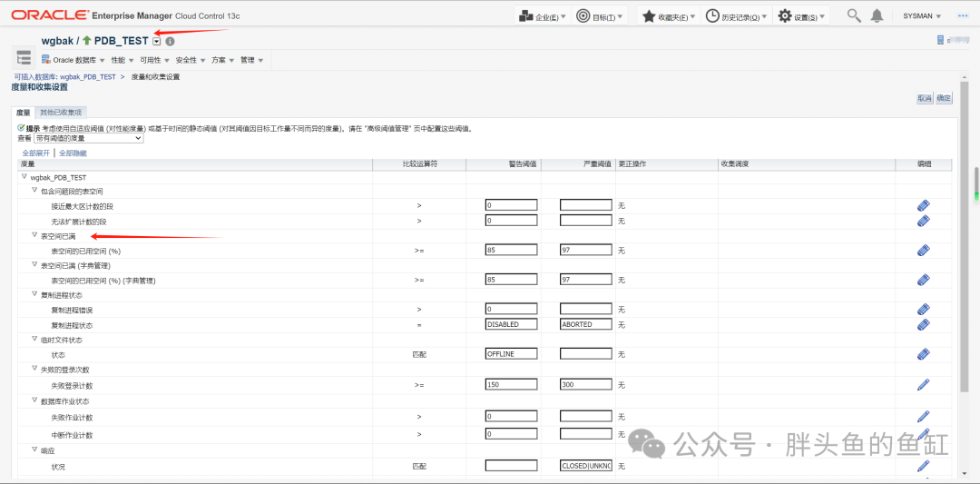The height and width of the screenshot is (484, 980).
Task: Open the Favorites (收藏夹) menu
Action: 669,17
